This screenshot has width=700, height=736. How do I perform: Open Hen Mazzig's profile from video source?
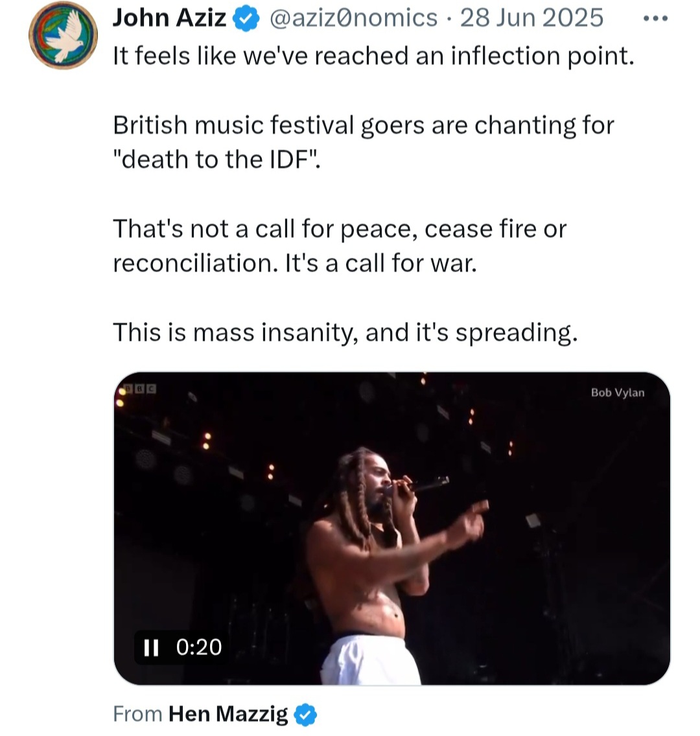click(x=228, y=714)
